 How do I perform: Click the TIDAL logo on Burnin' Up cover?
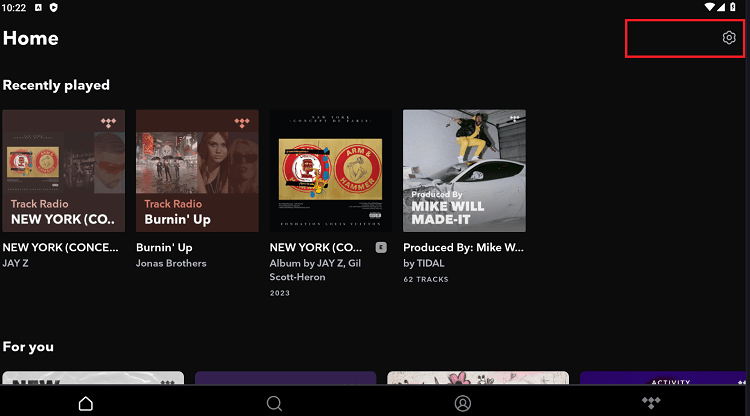(x=242, y=123)
